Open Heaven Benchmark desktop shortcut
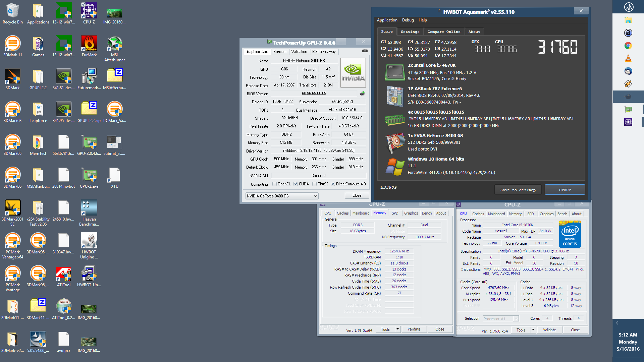The height and width of the screenshot is (362, 644). pyautogui.click(x=89, y=213)
